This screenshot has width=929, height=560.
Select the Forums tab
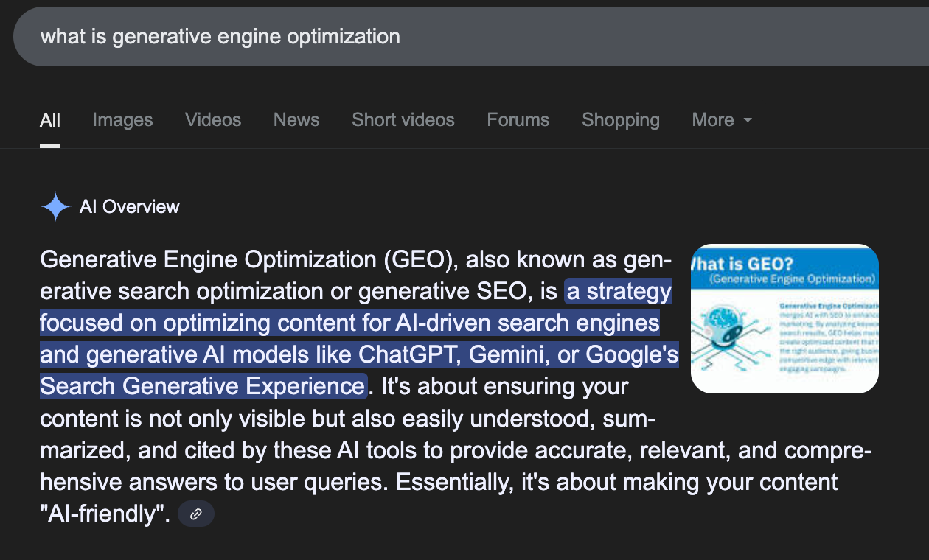tap(518, 119)
